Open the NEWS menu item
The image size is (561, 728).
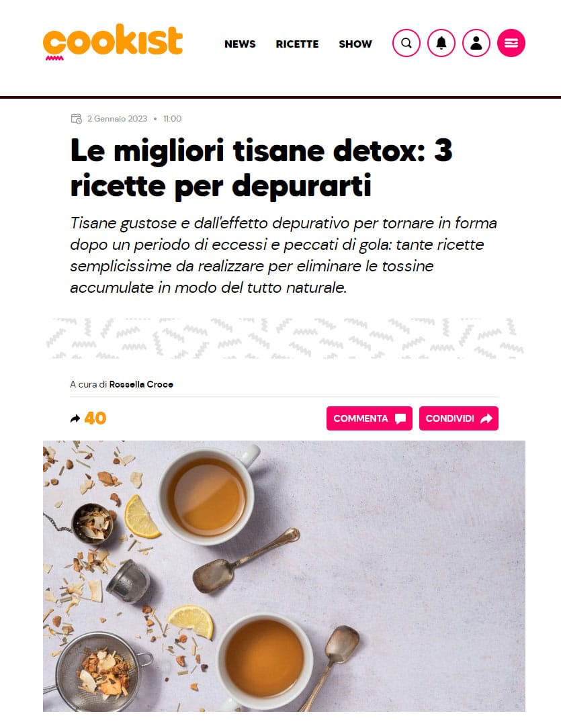pos(240,44)
